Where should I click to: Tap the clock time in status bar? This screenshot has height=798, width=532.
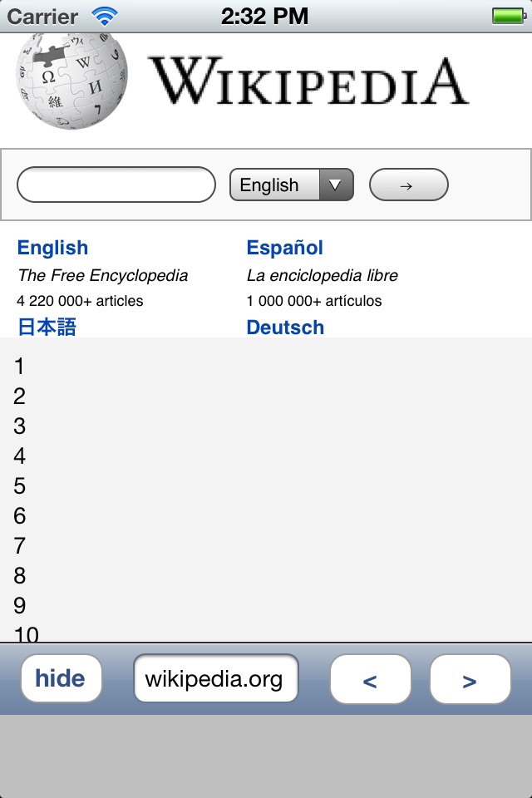click(x=264, y=17)
